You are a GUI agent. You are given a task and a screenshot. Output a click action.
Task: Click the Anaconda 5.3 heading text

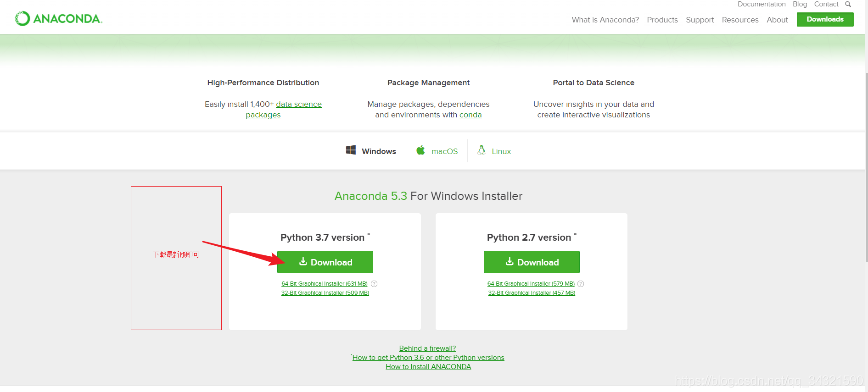pos(371,196)
